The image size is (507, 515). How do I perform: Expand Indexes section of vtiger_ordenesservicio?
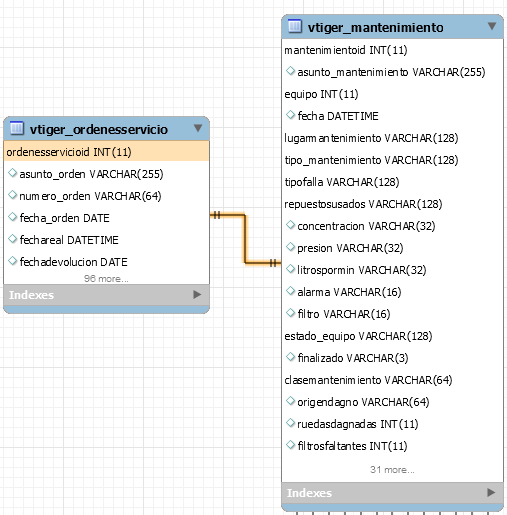point(197,295)
